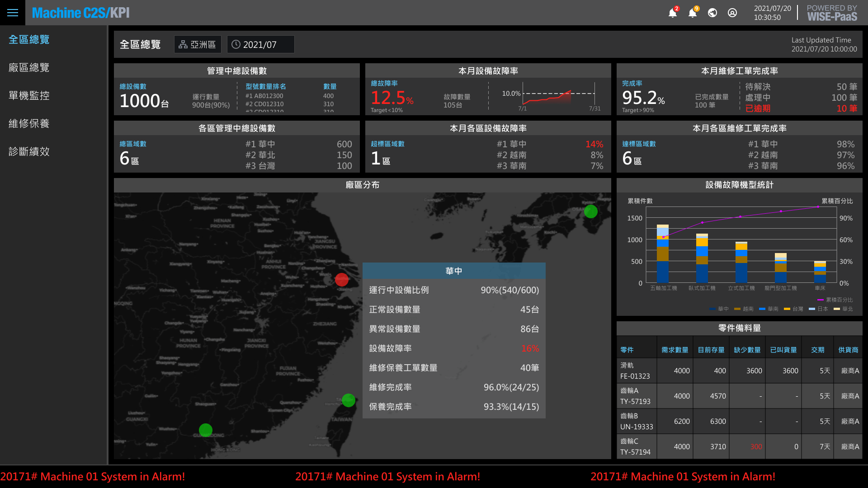Select 廠區總覽 in the sidebar

pyautogui.click(x=29, y=68)
